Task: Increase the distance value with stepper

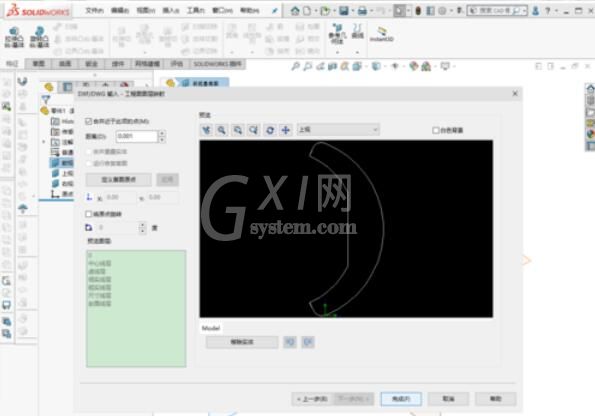Action: (x=162, y=133)
